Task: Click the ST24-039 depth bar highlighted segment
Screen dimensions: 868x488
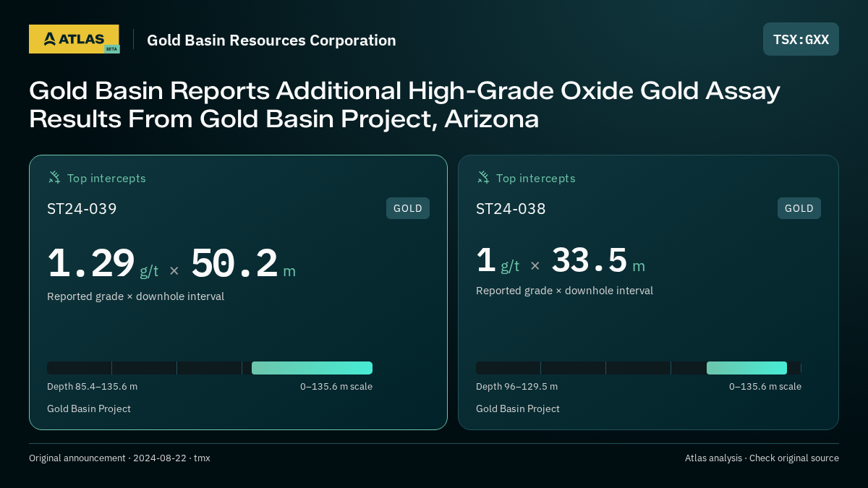Action: tap(312, 368)
